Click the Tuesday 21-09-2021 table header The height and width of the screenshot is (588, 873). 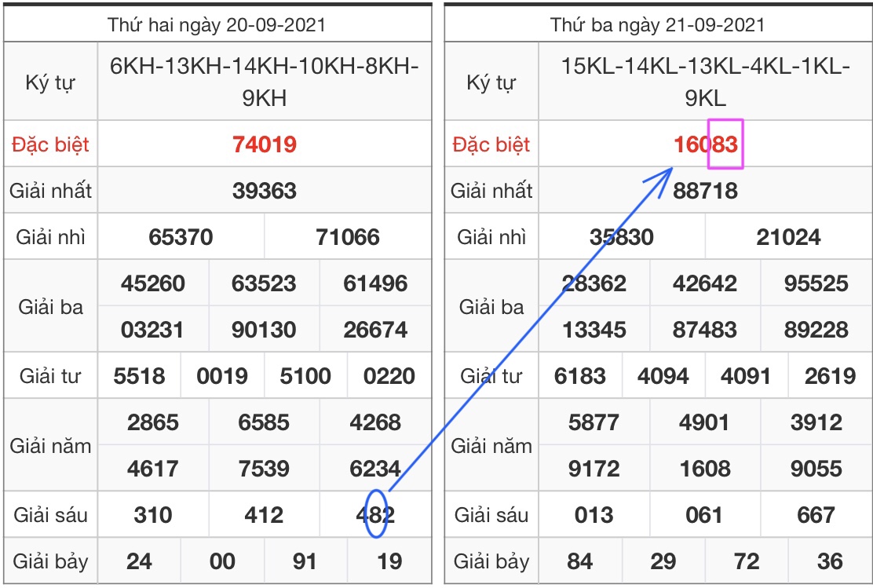click(657, 24)
